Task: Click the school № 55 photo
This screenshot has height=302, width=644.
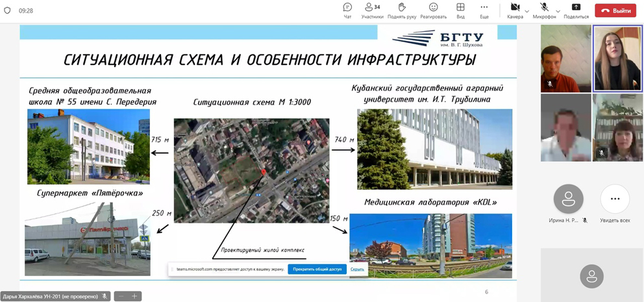Action: (89, 146)
